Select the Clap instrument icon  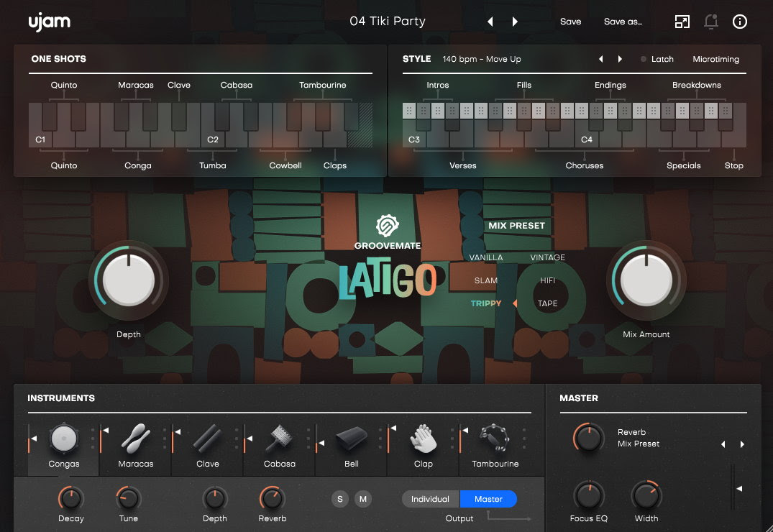[423, 439]
